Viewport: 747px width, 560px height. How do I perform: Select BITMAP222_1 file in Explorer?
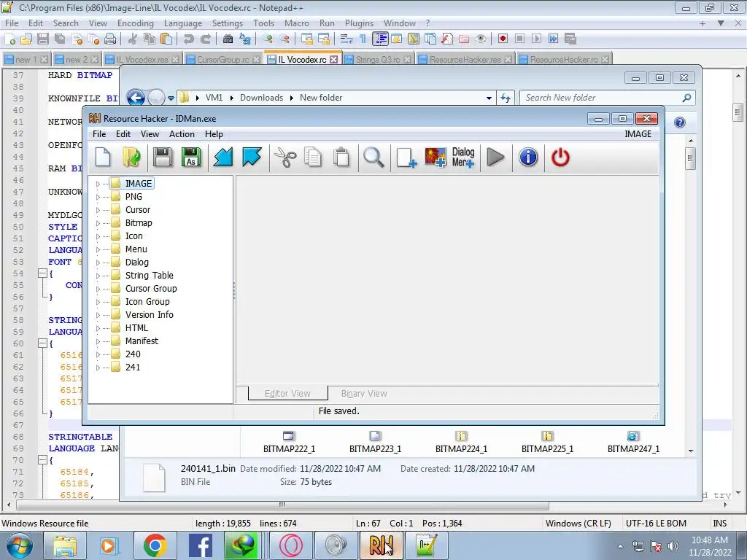pos(289,442)
